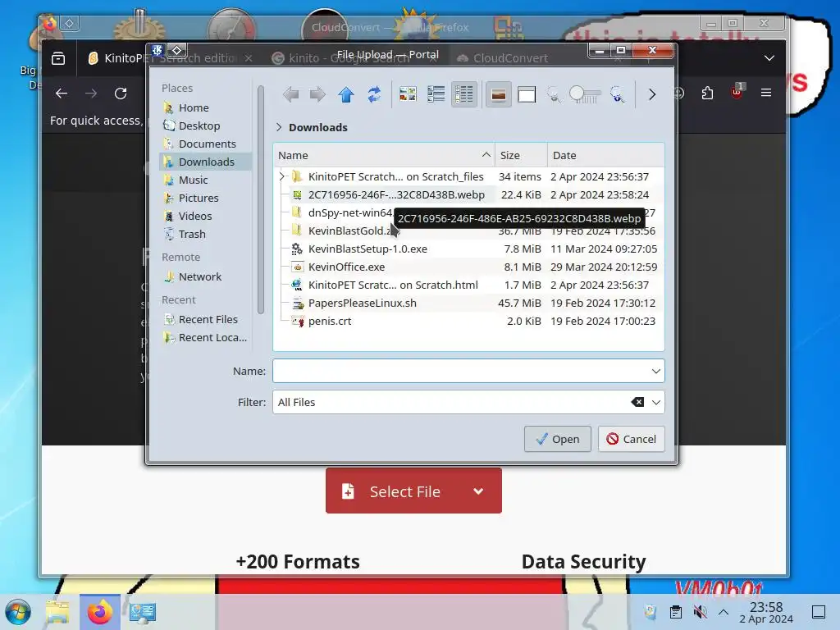Adjust the icon size zoom slider

[585, 95]
